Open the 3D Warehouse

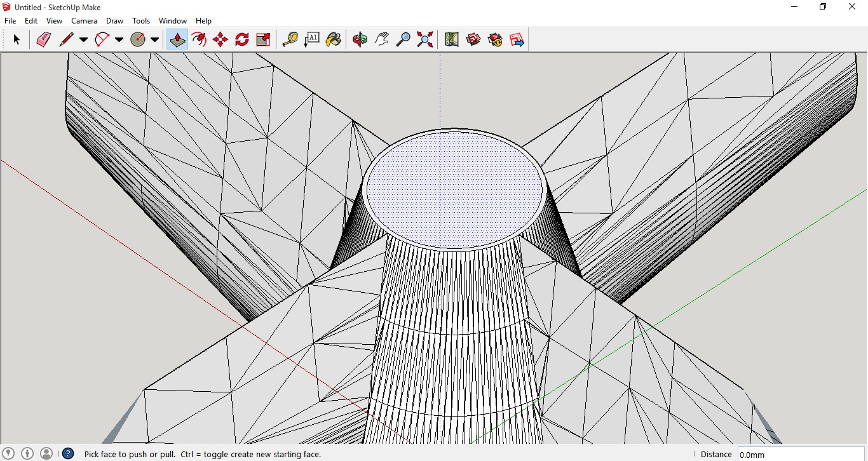(x=473, y=39)
